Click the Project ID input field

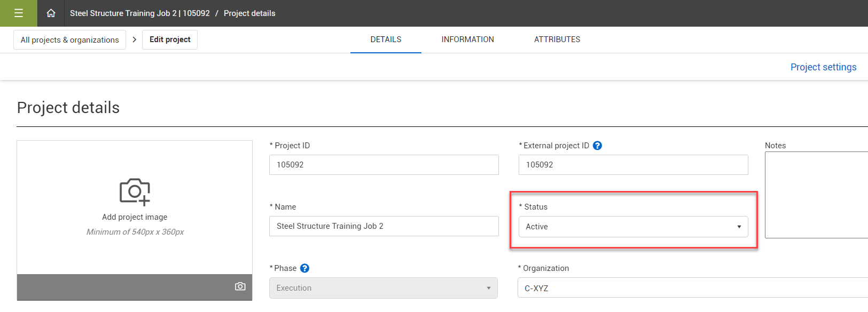384,165
